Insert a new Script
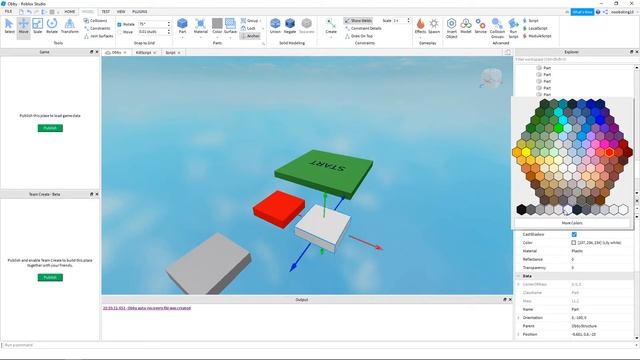This screenshot has height=360, width=640. pos(531,20)
